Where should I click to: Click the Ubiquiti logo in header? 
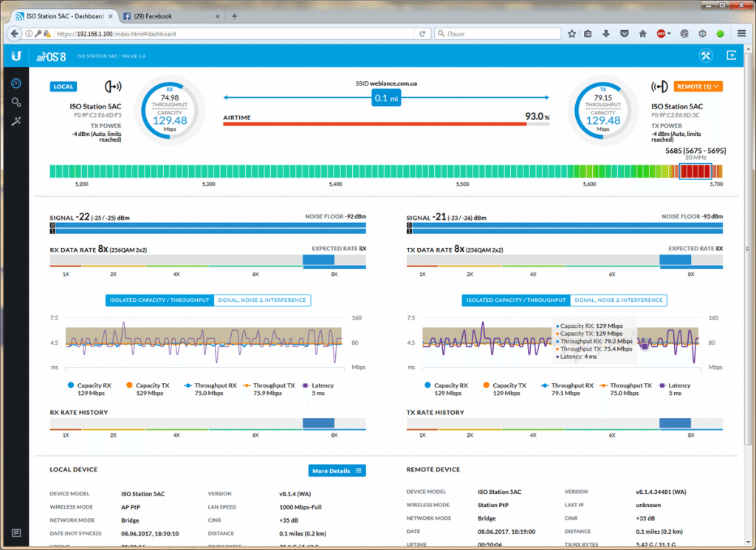16,56
